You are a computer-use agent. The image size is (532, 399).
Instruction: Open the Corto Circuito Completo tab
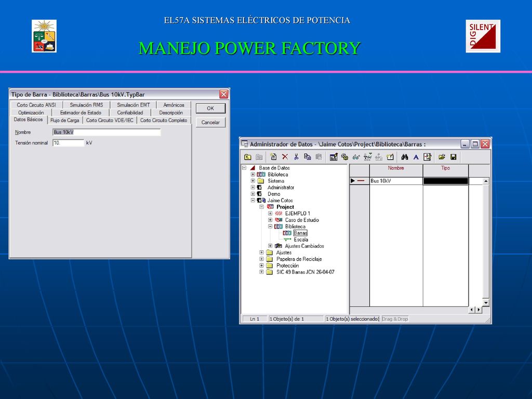(x=164, y=120)
